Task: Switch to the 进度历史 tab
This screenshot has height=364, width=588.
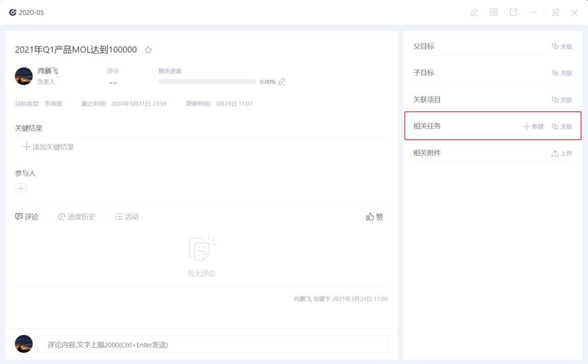Action: pos(77,217)
